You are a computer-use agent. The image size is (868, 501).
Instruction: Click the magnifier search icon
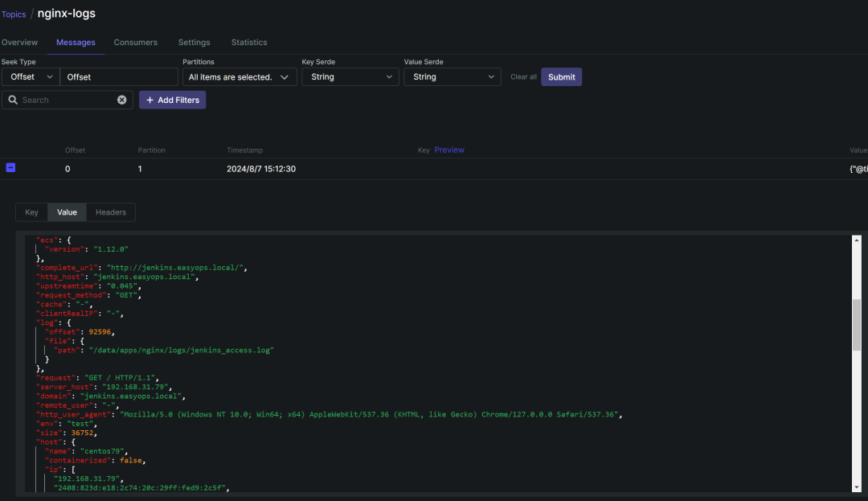(x=13, y=100)
